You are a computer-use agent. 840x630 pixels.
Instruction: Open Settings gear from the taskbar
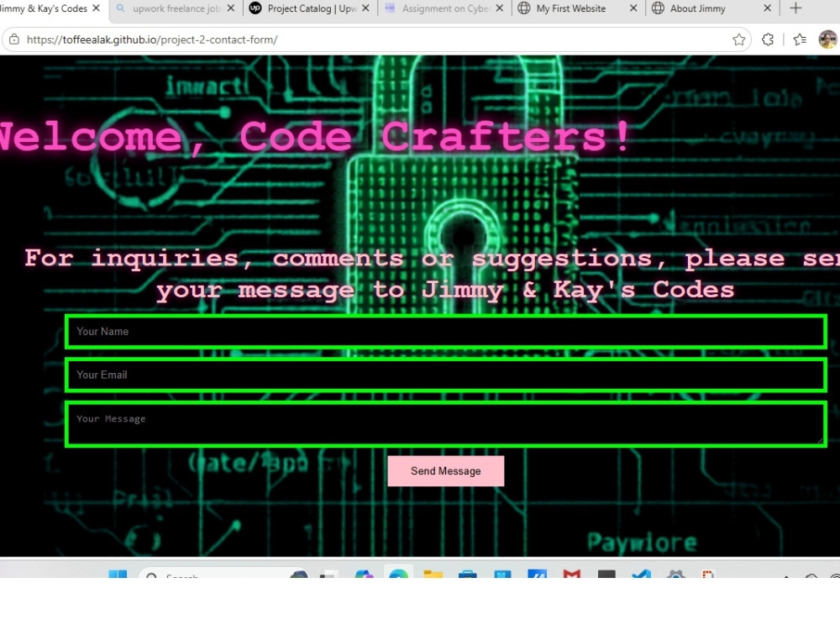tap(676, 574)
